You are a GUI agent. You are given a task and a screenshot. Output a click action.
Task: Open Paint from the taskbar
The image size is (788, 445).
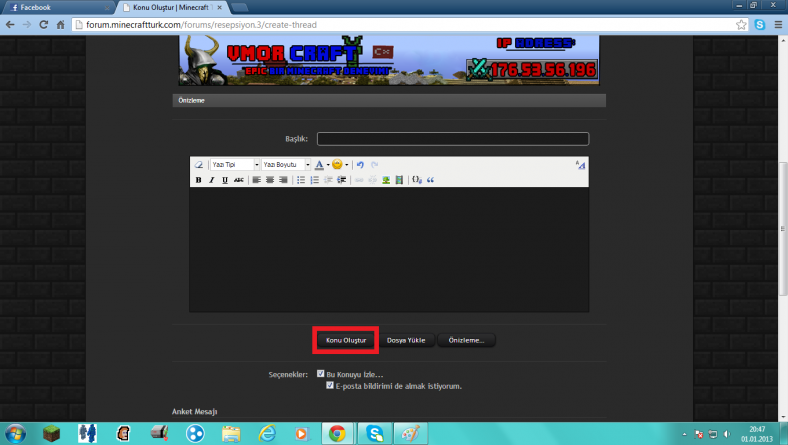[x=411, y=433]
